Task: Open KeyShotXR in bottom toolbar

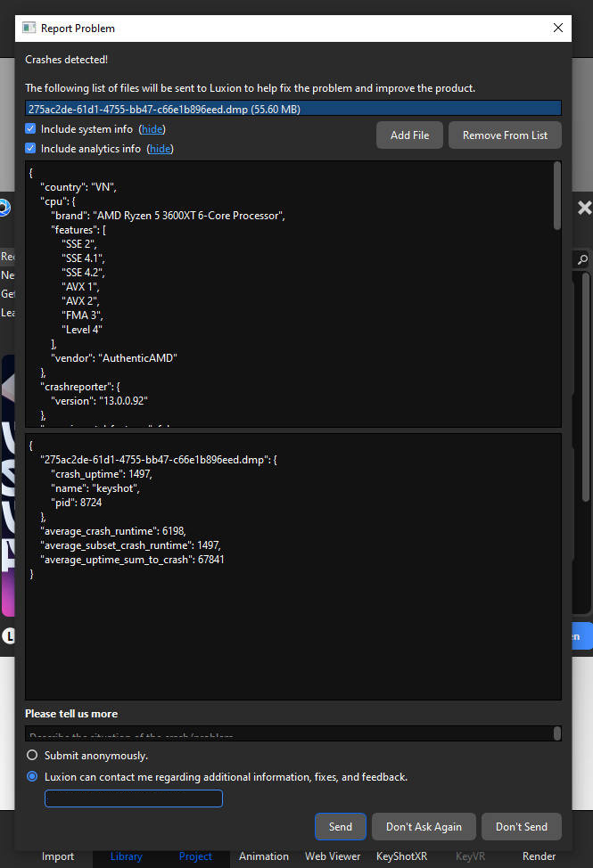Action: point(401,856)
